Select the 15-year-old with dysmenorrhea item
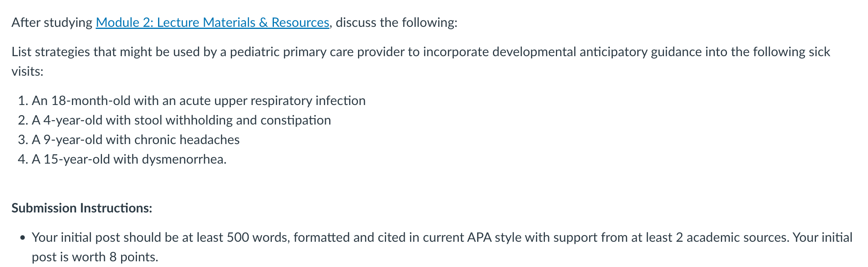Viewport: 868px width, 267px height. [129, 159]
